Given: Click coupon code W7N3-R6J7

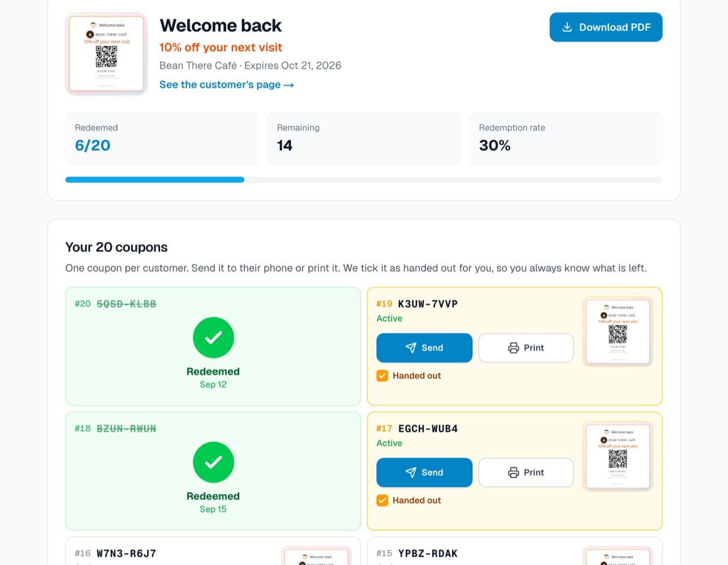Looking at the screenshot, I should tap(126, 554).
